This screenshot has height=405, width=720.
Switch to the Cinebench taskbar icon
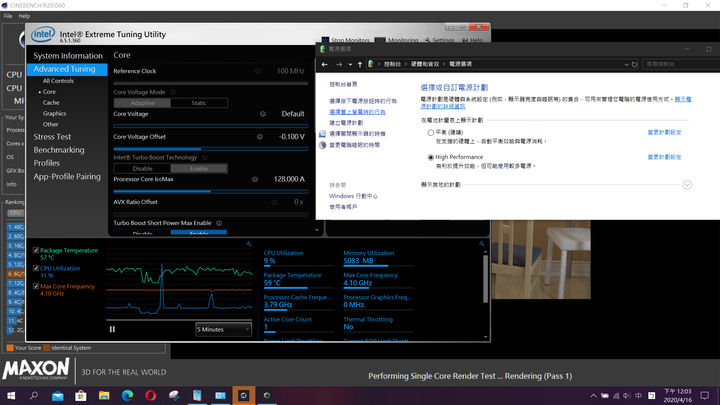pyautogui.click(x=243, y=395)
